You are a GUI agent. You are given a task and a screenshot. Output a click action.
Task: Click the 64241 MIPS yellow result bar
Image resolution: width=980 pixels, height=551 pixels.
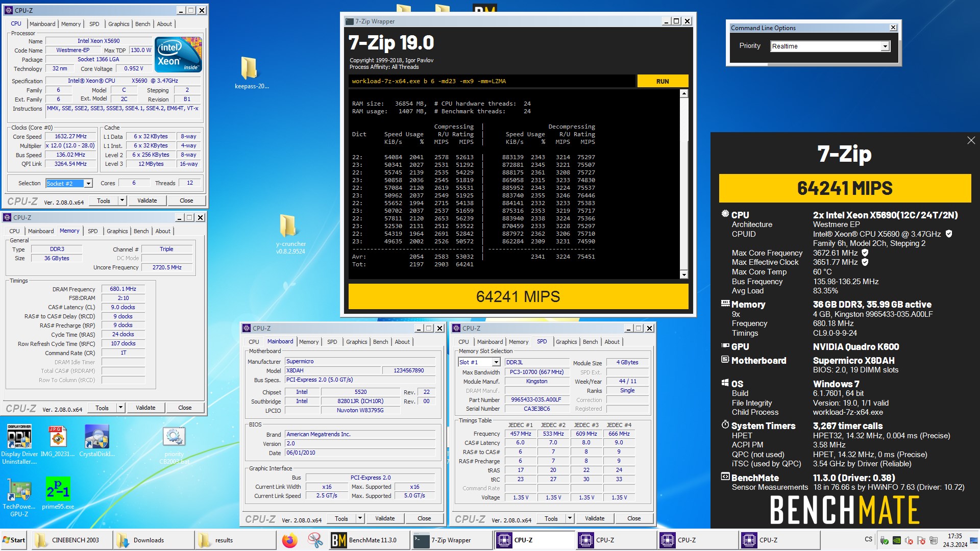pos(518,296)
